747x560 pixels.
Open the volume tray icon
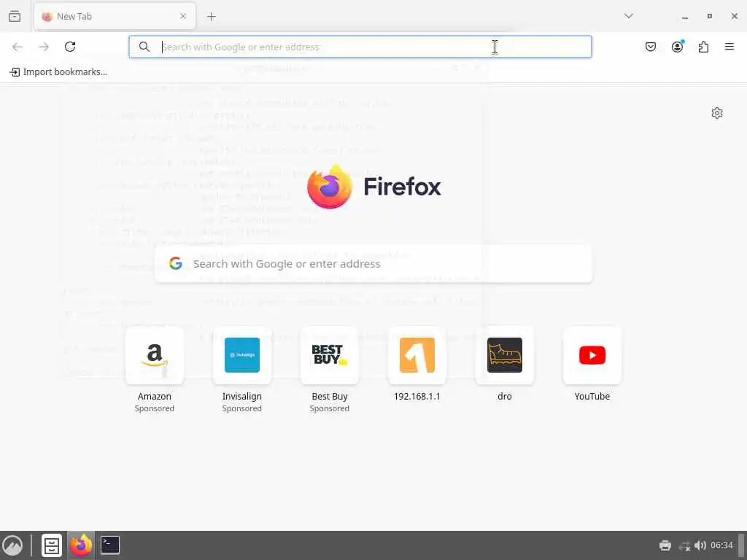(700, 545)
